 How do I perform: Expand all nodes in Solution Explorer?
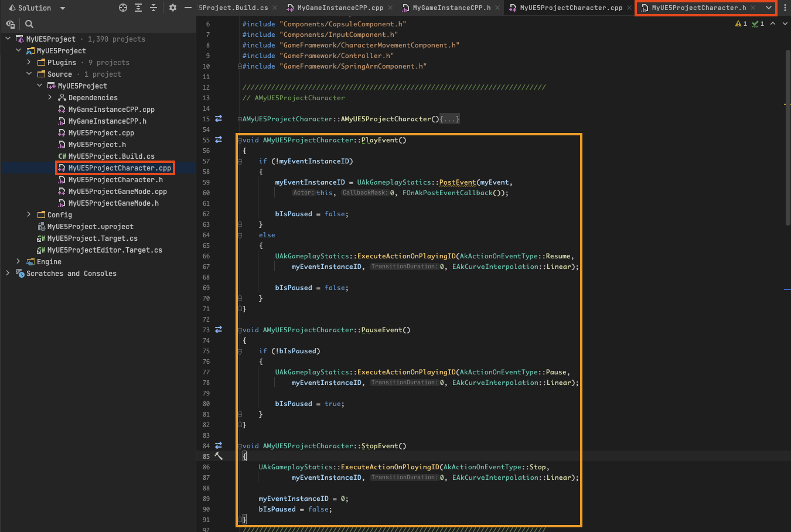pyautogui.click(x=138, y=8)
